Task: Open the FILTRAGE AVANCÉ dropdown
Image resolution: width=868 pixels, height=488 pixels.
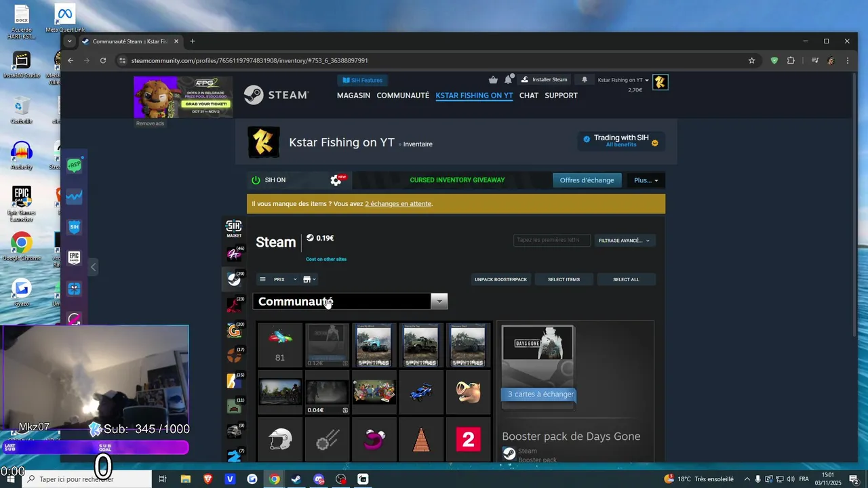Action: pos(625,241)
